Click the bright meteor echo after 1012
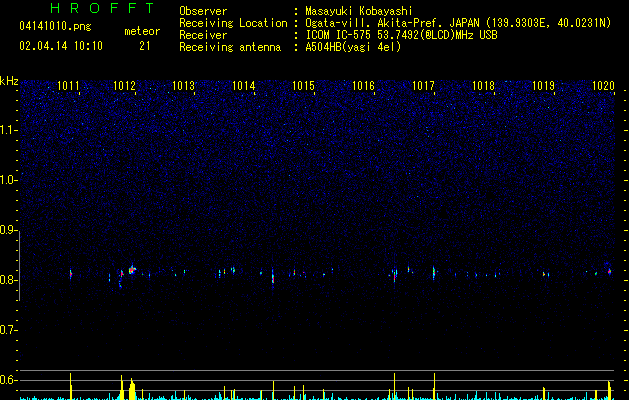Viewport: 629px width, 400px height. [132, 270]
